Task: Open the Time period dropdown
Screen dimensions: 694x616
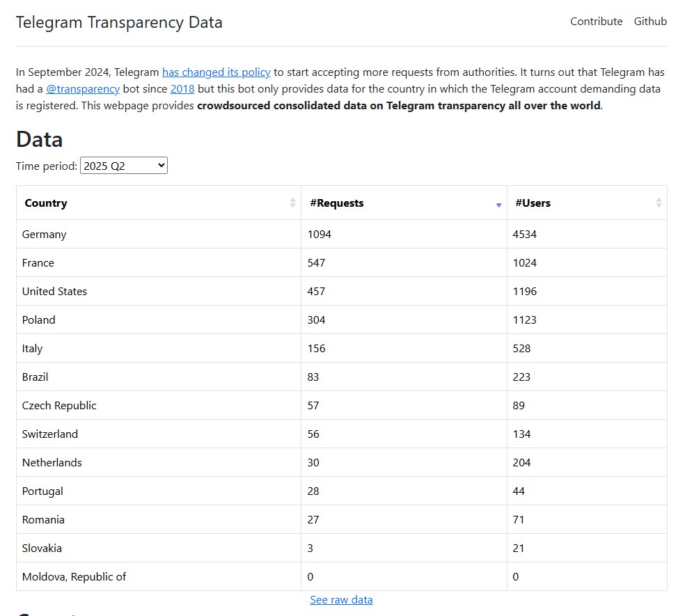Action: (x=124, y=166)
